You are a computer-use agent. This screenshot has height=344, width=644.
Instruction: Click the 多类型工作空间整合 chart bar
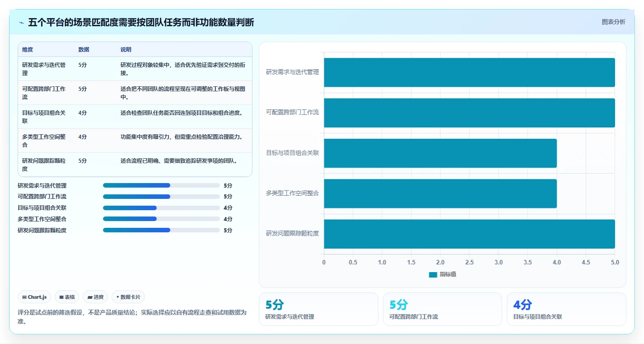coord(440,193)
